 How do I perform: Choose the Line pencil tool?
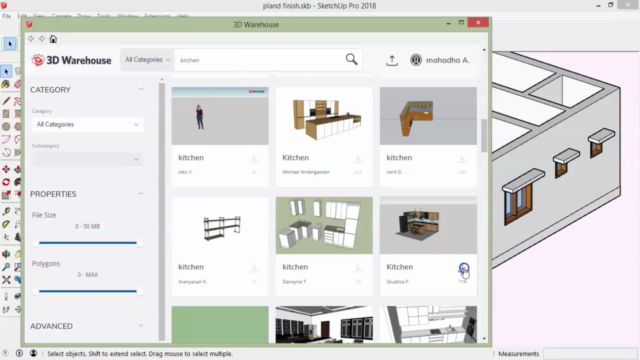[6, 101]
